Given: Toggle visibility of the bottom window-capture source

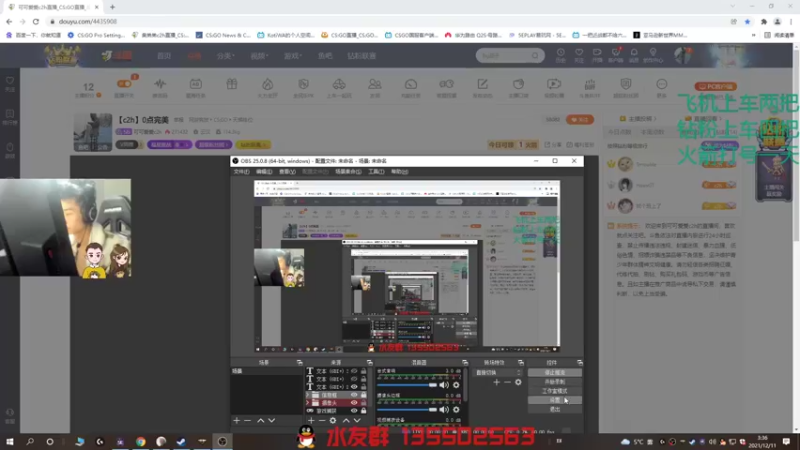Looking at the screenshot, I should pyautogui.click(x=354, y=411).
